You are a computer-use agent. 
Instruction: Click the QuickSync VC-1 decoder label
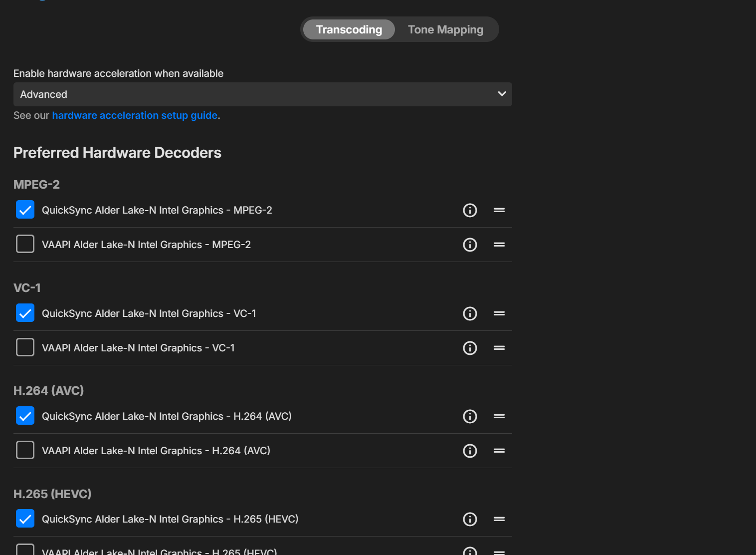[x=149, y=313]
